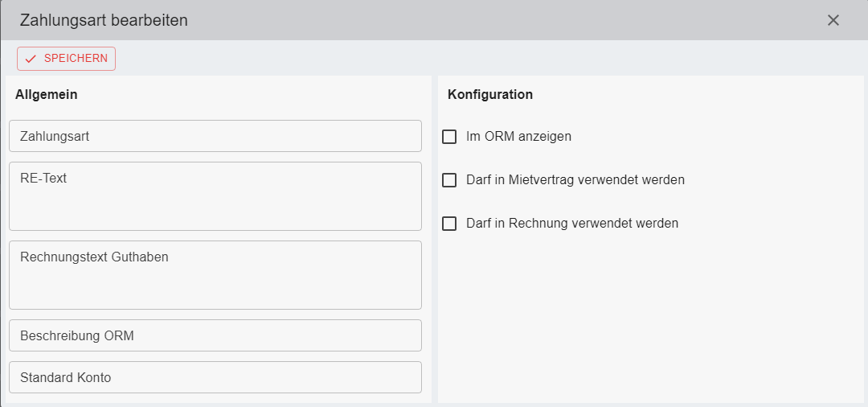The height and width of the screenshot is (407, 868).
Task: Focus the Zahlungsart input field
Action: 215,136
